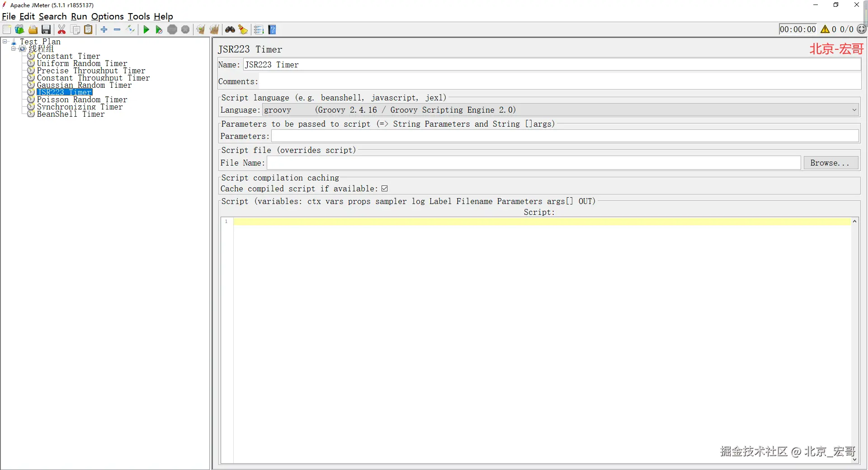Image resolution: width=868 pixels, height=470 pixels.
Task: Click the Browse... button
Action: coord(830,163)
